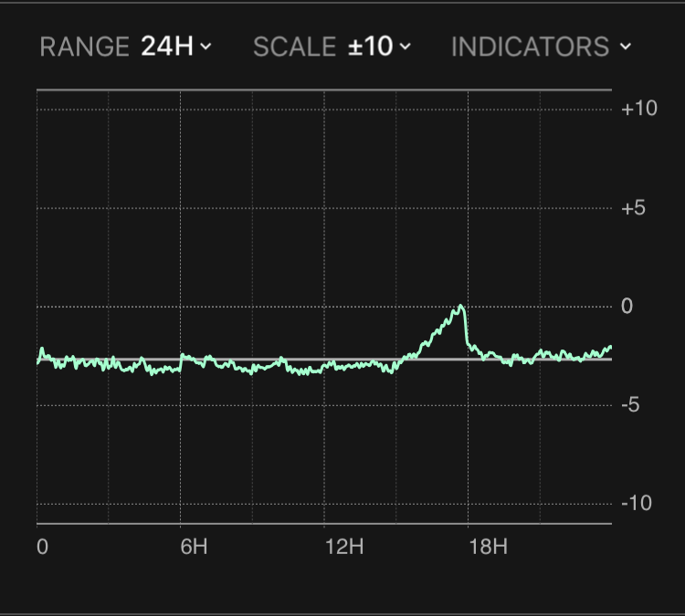Click the SCALE label text
This screenshot has width=685, height=616.
click(x=295, y=47)
